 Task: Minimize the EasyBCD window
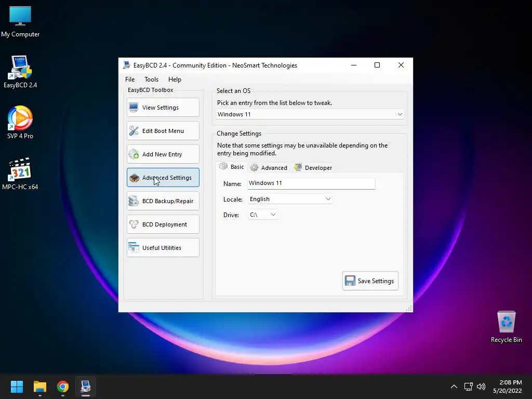point(353,65)
